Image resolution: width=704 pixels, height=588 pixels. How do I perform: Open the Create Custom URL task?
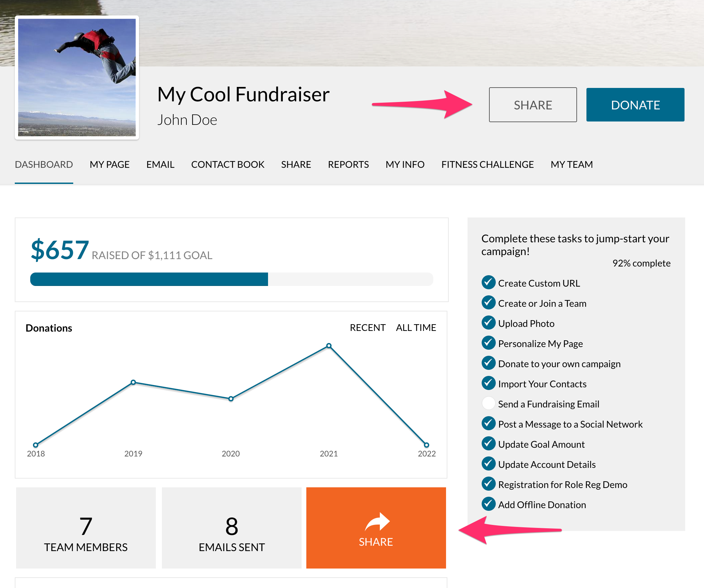[x=539, y=283]
